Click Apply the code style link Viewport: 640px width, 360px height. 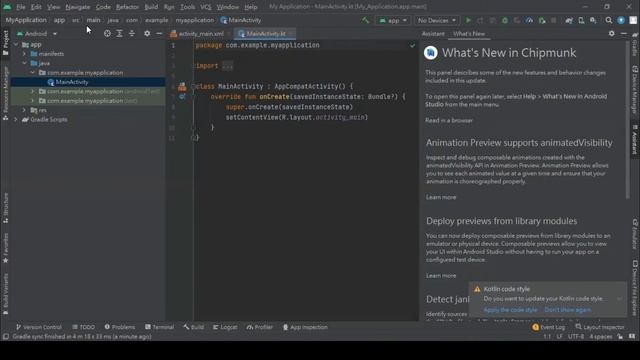click(x=510, y=310)
